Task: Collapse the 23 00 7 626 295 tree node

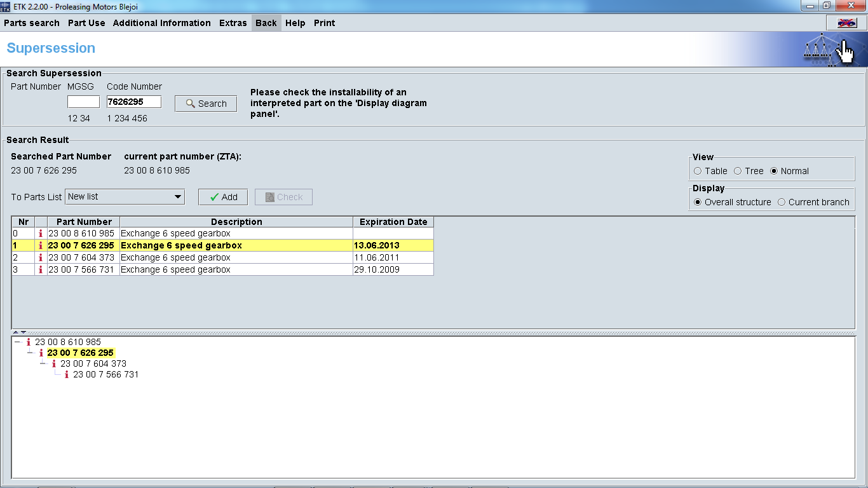Action: coord(31,353)
